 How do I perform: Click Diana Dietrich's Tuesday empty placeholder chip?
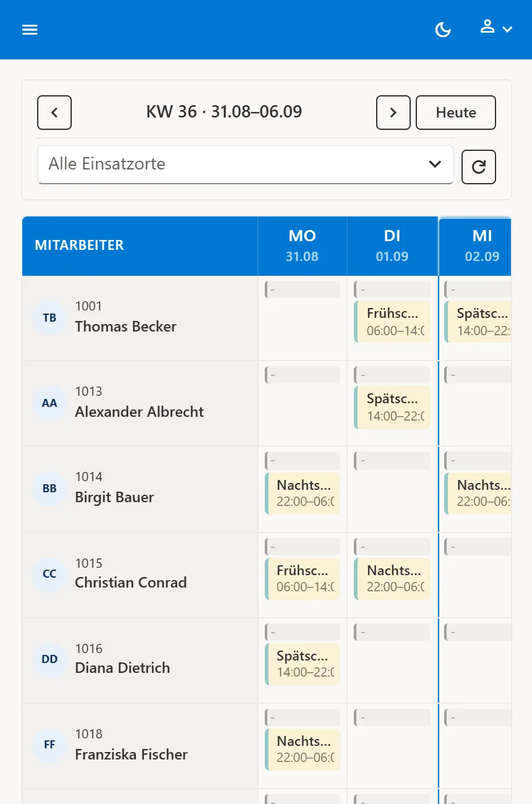[x=392, y=632]
